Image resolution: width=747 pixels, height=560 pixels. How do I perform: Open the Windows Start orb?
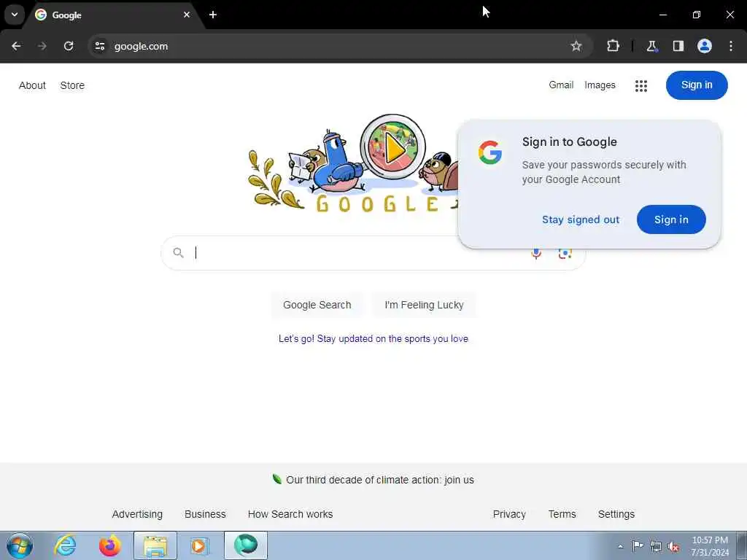tap(20, 545)
